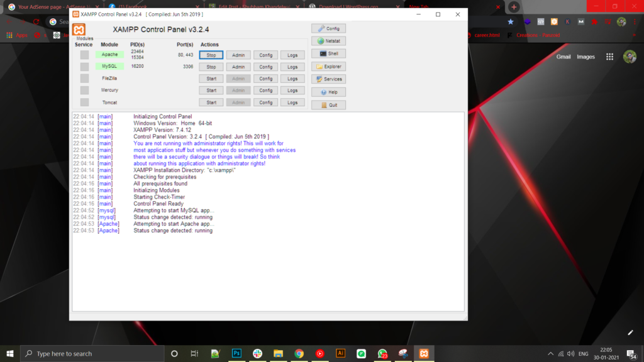The image size is (644, 362).
Task: Open Config for the Tomcat module
Action: click(x=266, y=102)
